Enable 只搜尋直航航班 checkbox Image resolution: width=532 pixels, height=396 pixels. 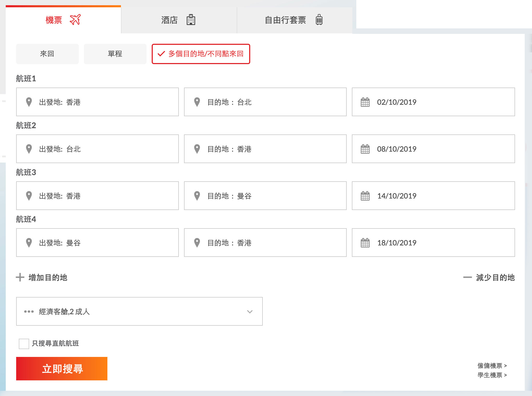click(24, 344)
